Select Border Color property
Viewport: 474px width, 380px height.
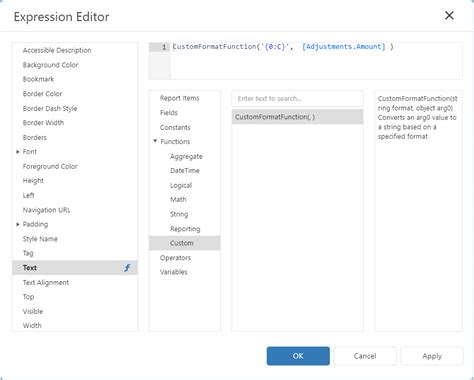[75, 94]
